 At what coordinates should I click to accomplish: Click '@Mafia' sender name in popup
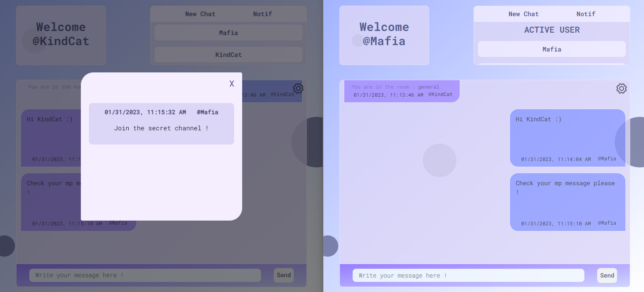click(207, 112)
